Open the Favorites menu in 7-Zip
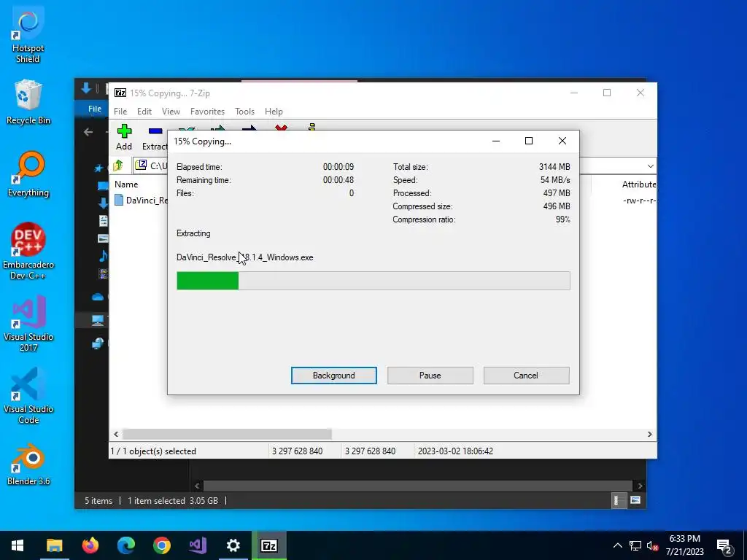 coord(207,112)
